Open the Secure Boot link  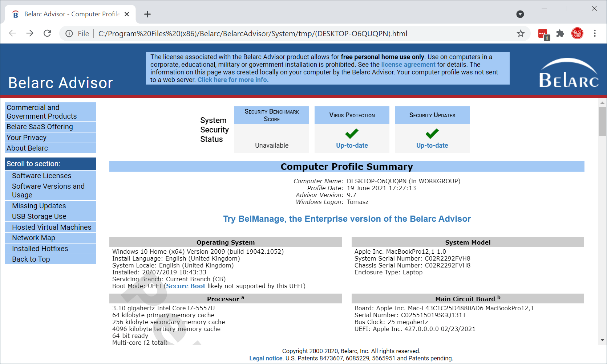[186, 286]
